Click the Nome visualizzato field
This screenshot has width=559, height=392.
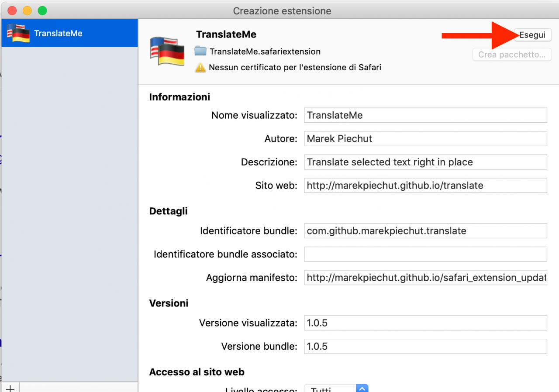coord(425,115)
